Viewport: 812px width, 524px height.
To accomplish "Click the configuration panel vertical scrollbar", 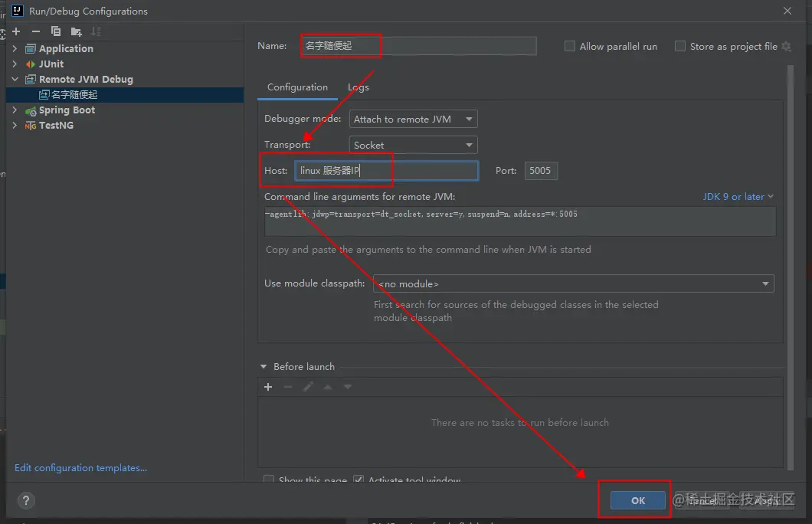I will [x=791, y=267].
